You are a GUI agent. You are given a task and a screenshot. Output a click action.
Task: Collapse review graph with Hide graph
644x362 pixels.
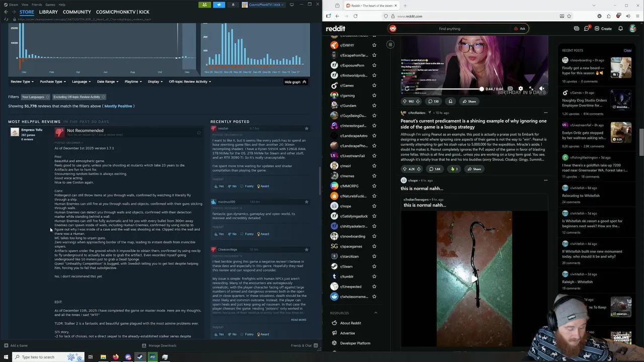(295, 82)
